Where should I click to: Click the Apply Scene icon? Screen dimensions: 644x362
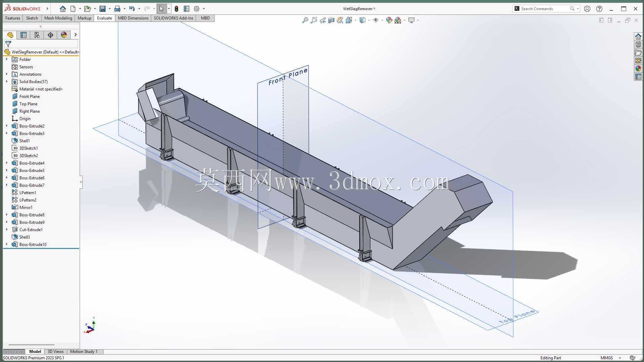click(398, 20)
